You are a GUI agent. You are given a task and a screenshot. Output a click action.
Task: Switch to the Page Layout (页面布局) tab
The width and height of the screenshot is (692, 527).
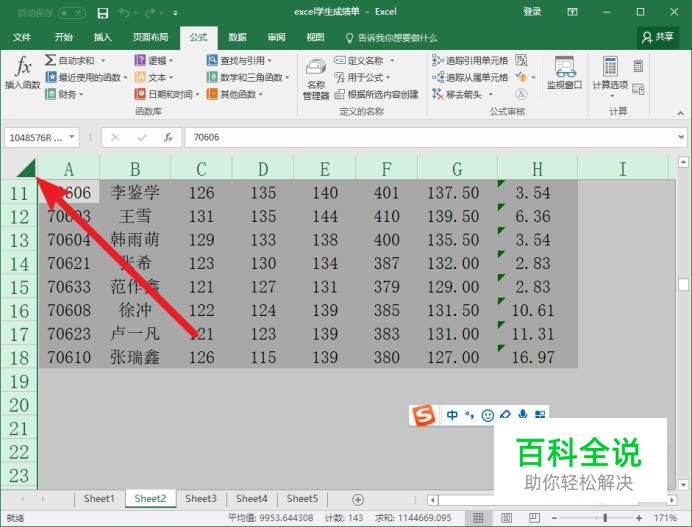(150, 38)
